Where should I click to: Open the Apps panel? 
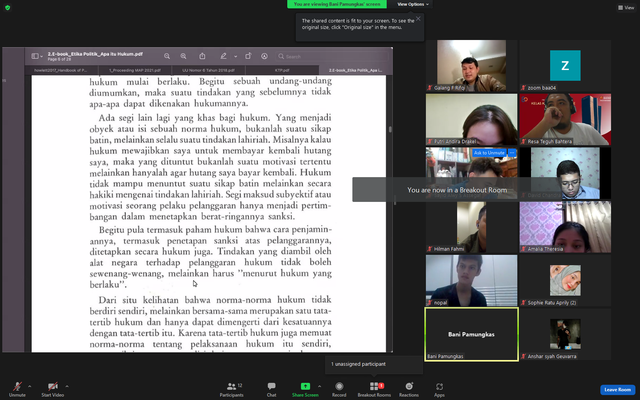(x=439, y=389)
